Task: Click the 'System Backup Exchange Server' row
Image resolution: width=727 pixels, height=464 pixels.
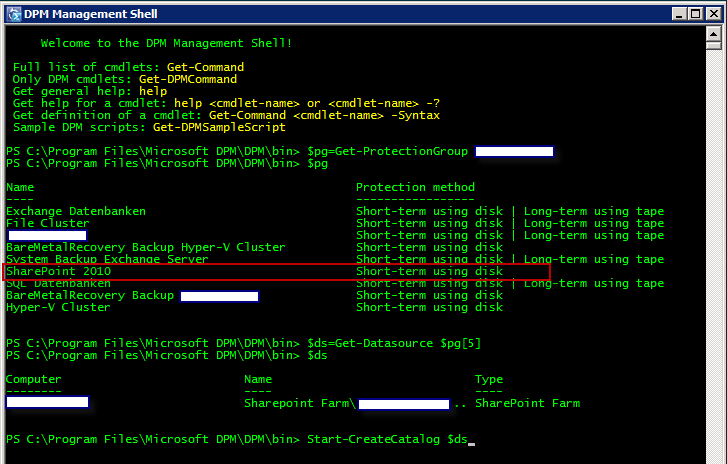Action: (335, 259)
